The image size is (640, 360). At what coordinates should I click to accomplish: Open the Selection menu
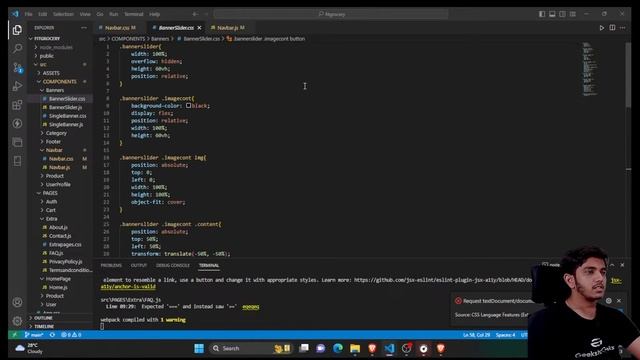coord(63,14)
